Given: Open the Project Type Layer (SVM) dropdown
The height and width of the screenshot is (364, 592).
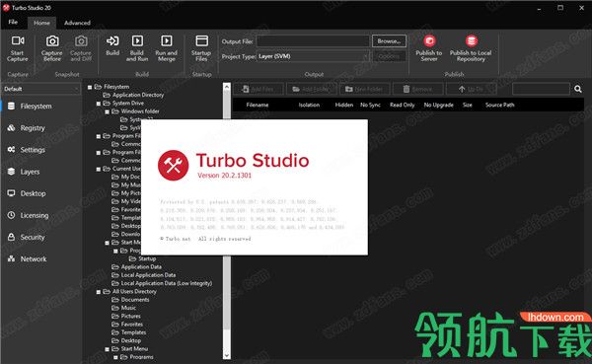Looking at the screenshot, I should click(313, 56).
